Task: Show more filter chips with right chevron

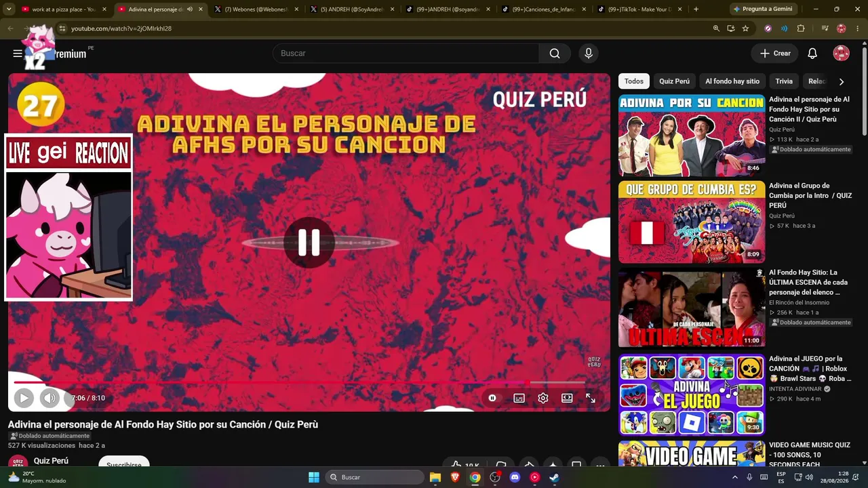Action: (x=842, y=81)
